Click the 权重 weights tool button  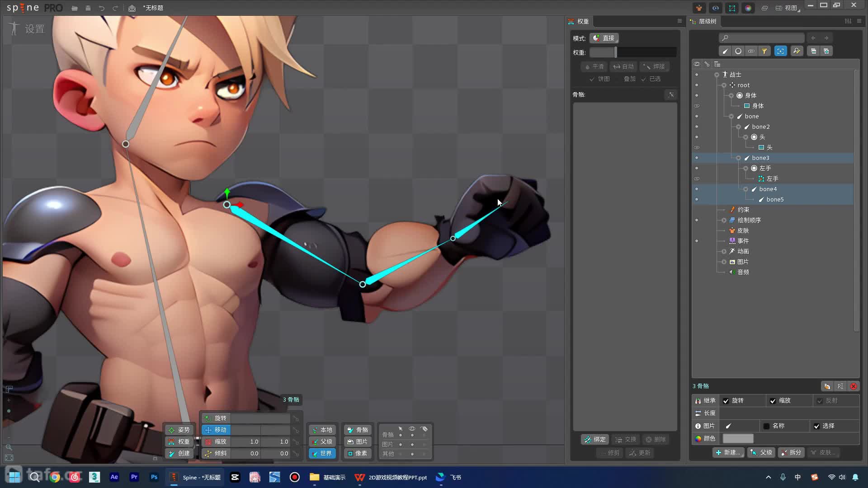click(x=179, y=442)
